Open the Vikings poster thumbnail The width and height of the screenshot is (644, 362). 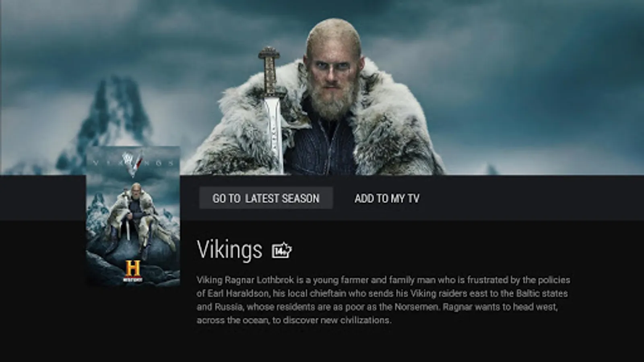click(x=133, y=216)
